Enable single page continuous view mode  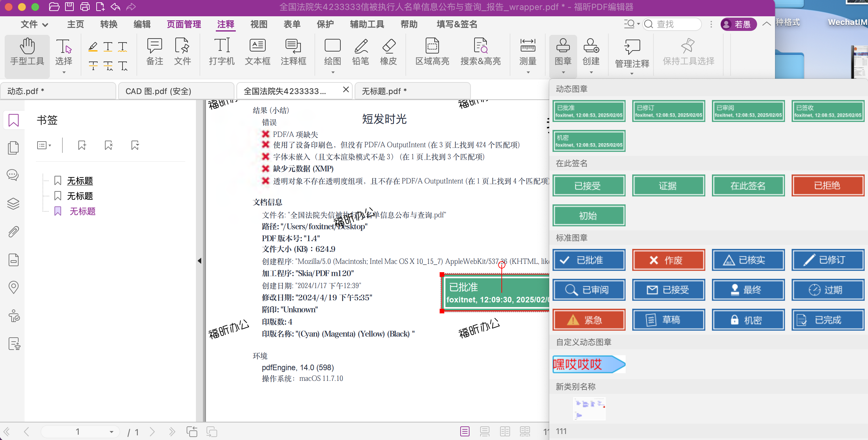tap(484, 431)
